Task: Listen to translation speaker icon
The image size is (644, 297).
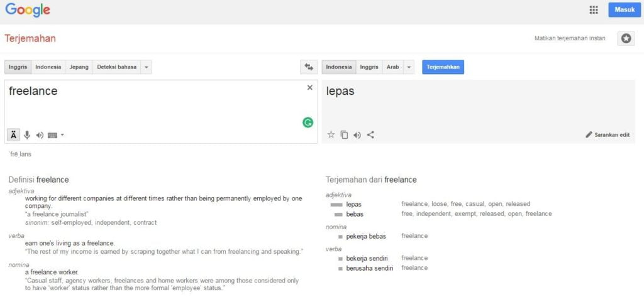Action: [357, 134]
